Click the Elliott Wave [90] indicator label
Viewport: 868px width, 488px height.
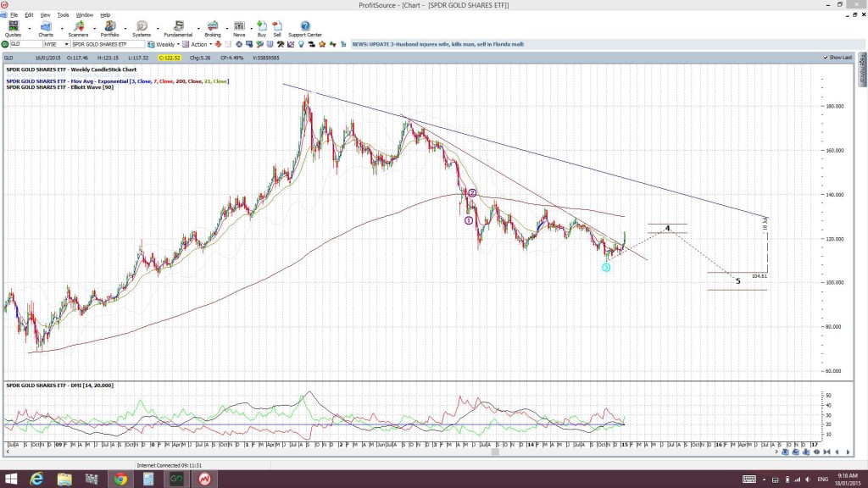tap(60, 87)
